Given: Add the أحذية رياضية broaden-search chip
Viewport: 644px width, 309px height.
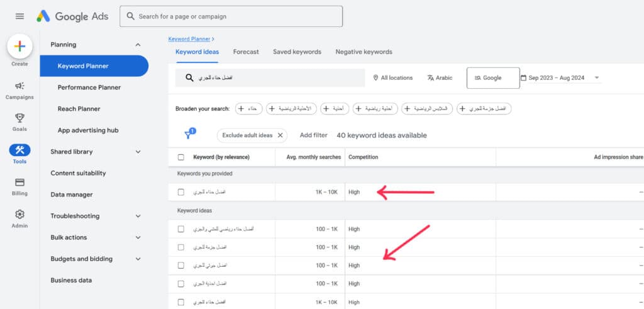Looking at the screenshot, I should (x=375, y=109).
